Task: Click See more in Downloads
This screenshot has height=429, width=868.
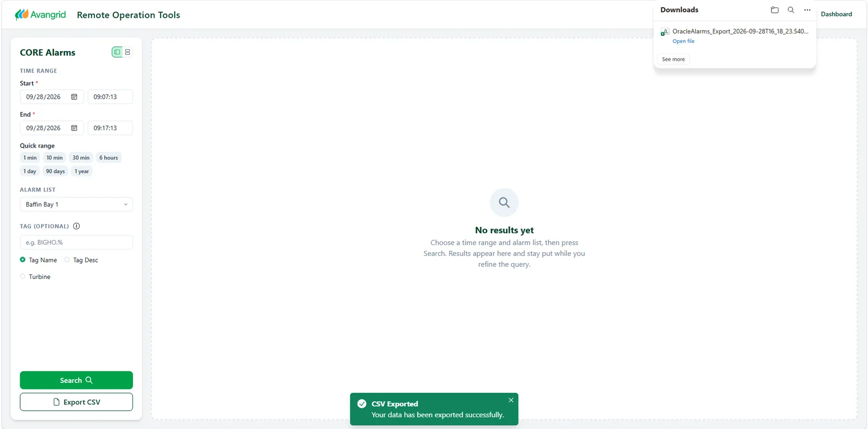Action: tap(673, 59)
